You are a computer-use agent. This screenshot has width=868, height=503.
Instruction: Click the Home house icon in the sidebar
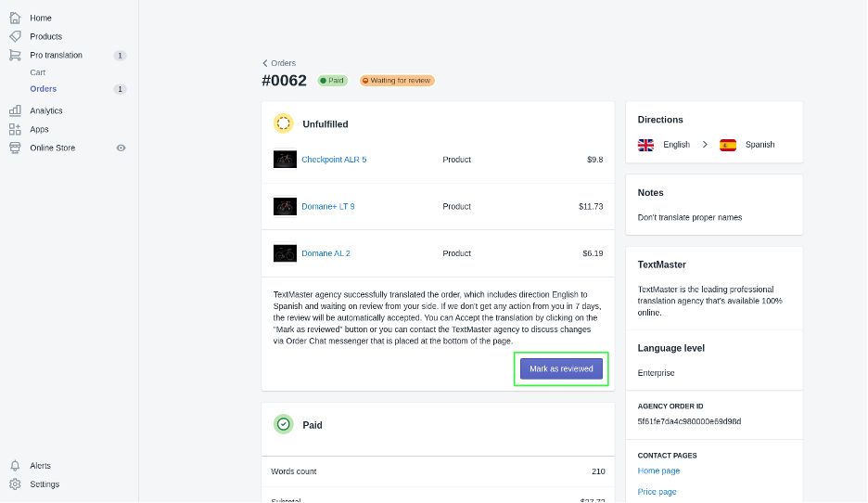pos(15,18)
